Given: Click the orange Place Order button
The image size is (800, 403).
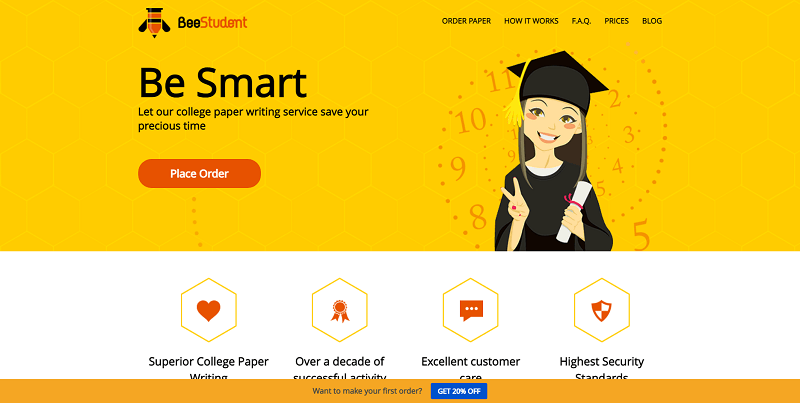Looking at the screenshot, I should click(x=199, y=173).
